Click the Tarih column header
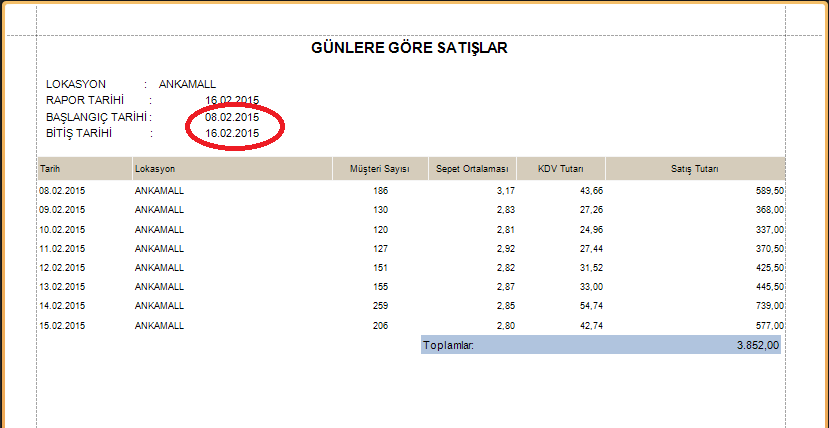829x428 pixels. 85,169
